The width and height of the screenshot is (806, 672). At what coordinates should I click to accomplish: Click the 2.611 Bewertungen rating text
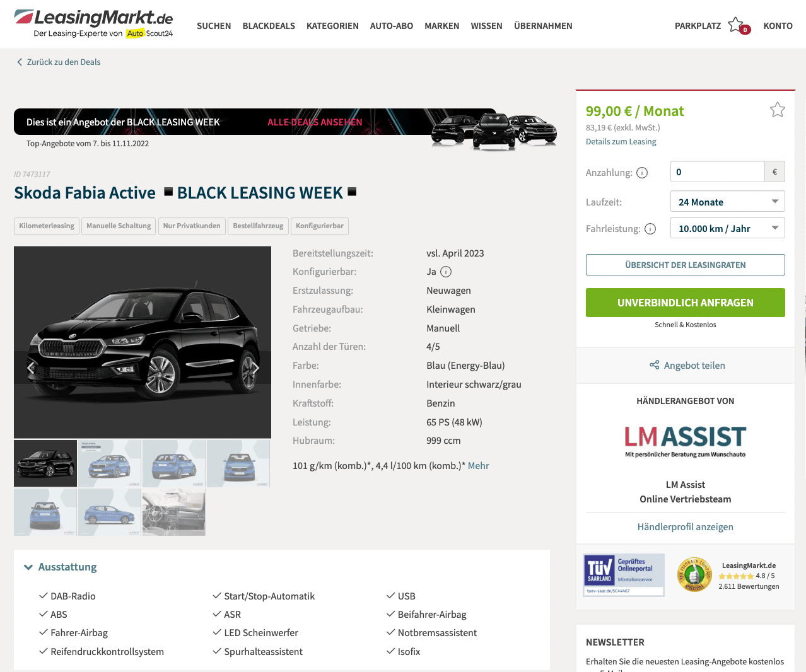749,586
